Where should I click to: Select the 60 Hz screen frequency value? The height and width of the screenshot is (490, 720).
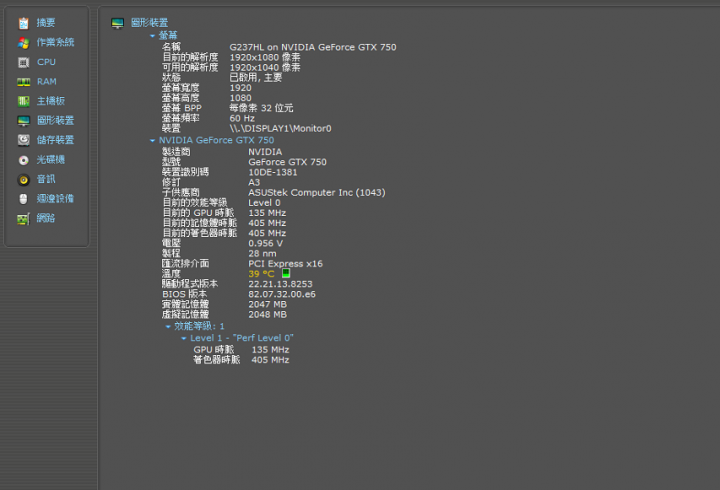tap(242, 118)
